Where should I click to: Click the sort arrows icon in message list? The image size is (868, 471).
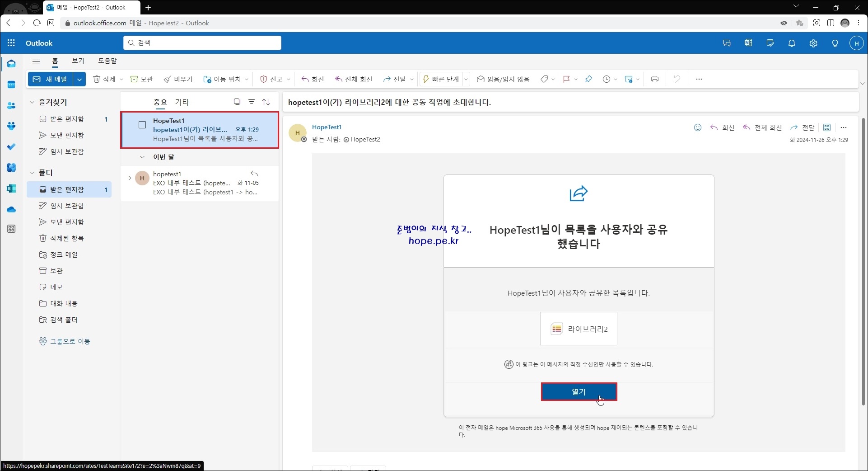tap(266, 102)
